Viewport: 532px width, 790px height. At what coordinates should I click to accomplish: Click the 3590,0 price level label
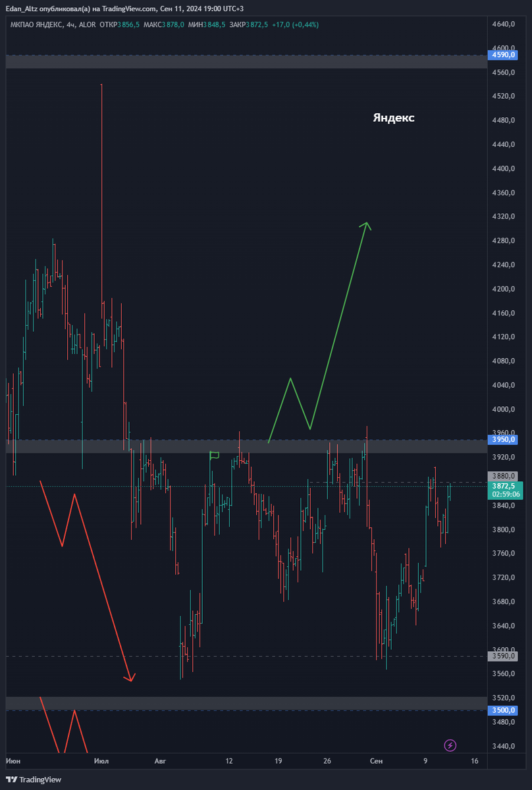point(504,656)
